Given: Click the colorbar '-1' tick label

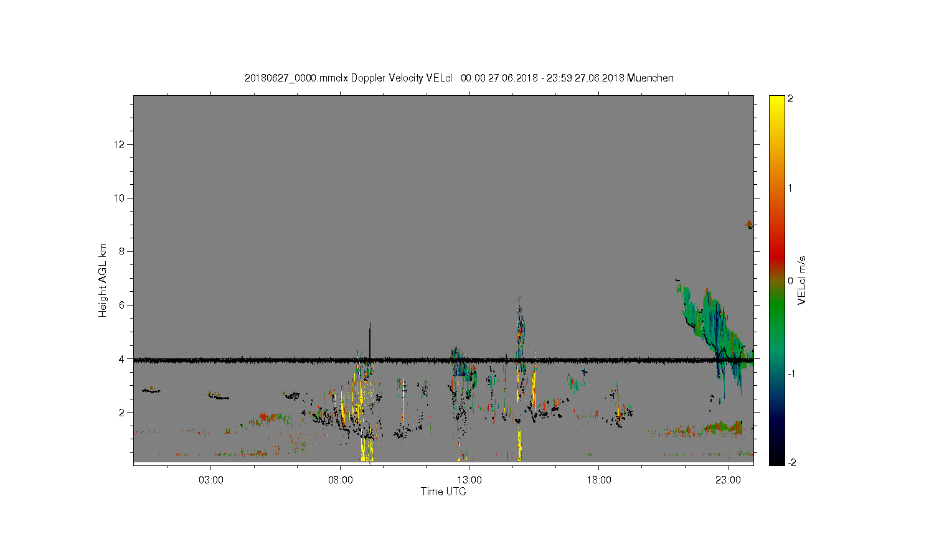Looking at the screenshot, I should (x=791, y=373).
